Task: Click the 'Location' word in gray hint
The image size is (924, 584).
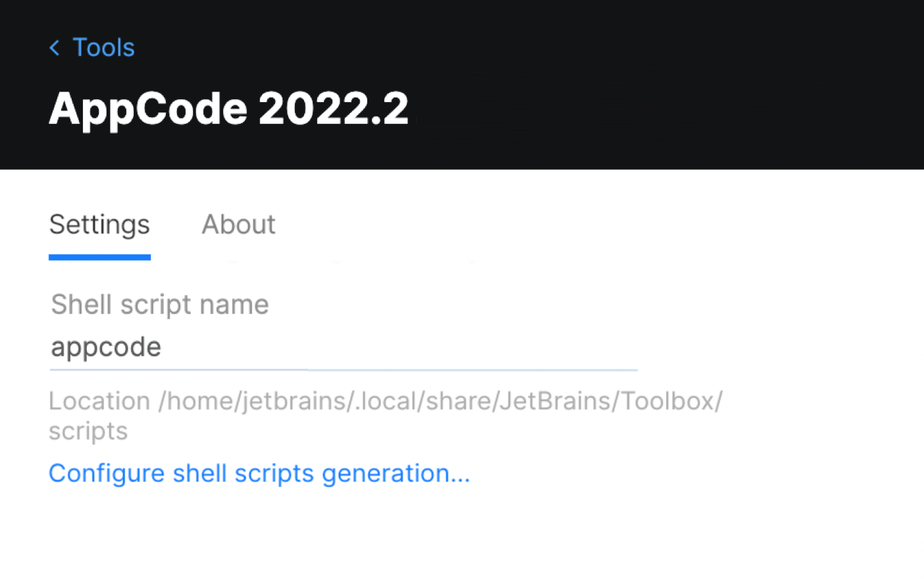Action: pos(99,400)
